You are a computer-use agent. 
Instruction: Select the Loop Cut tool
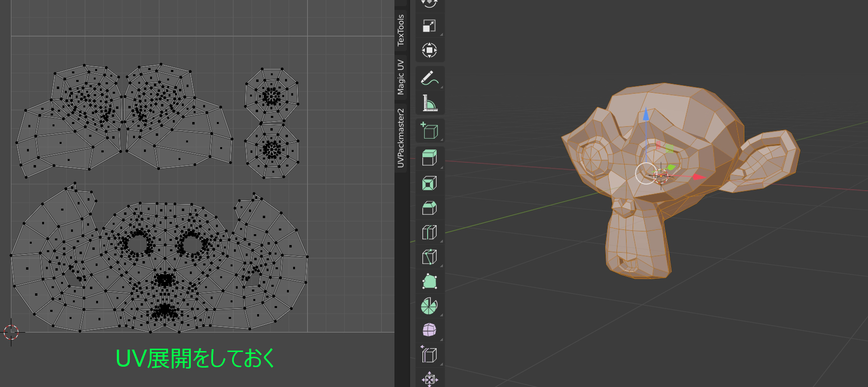[x=430, y=232]
